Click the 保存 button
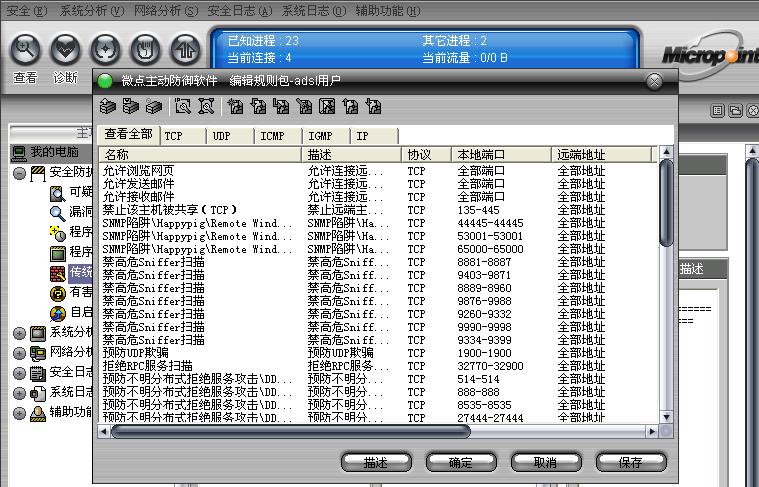Viewport: 759px width, 487px height. 631,462
